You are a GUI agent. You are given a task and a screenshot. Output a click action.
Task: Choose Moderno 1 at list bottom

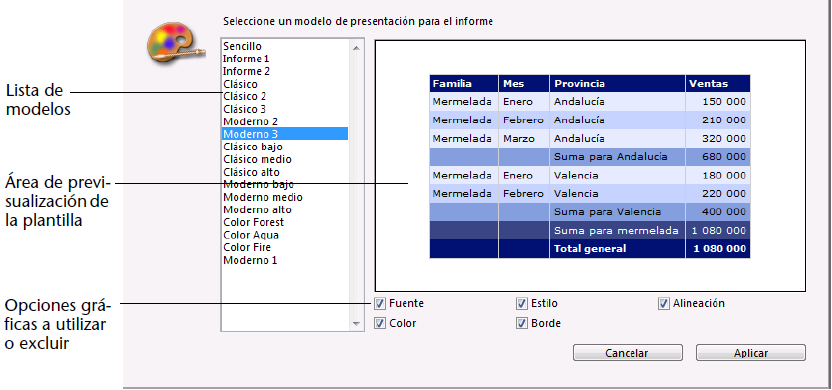[250, 261]
